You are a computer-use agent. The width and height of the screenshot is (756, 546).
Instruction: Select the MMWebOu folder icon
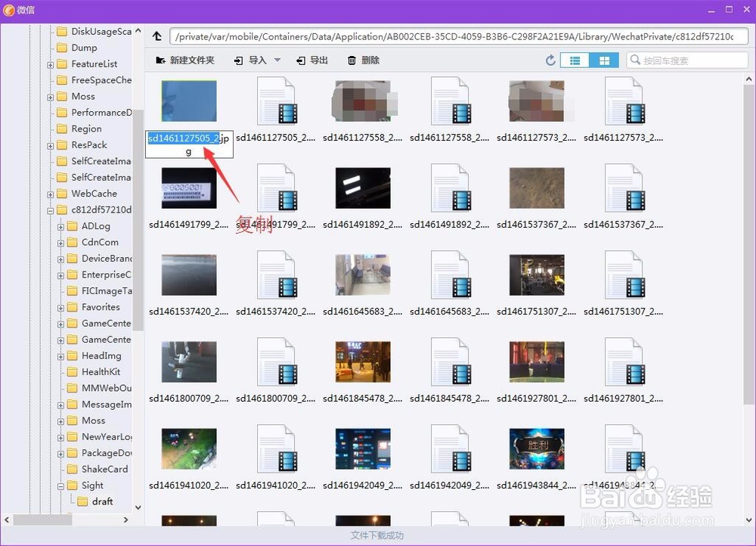click(73, 388)
